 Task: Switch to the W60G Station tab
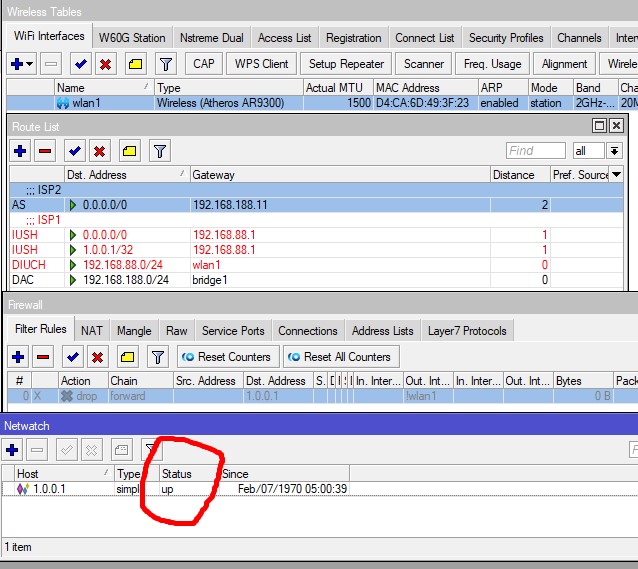click(x=132, y=38)
